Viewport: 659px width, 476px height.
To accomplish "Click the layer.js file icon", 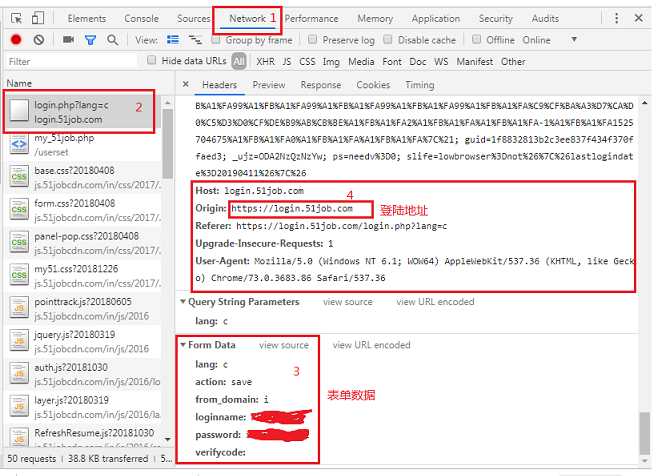I will (x=19, y=407).
